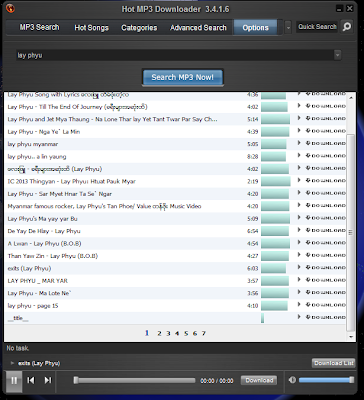This screenshot has width=364, height=400.
Task: Pause the current playback
Action: (14, 381)
